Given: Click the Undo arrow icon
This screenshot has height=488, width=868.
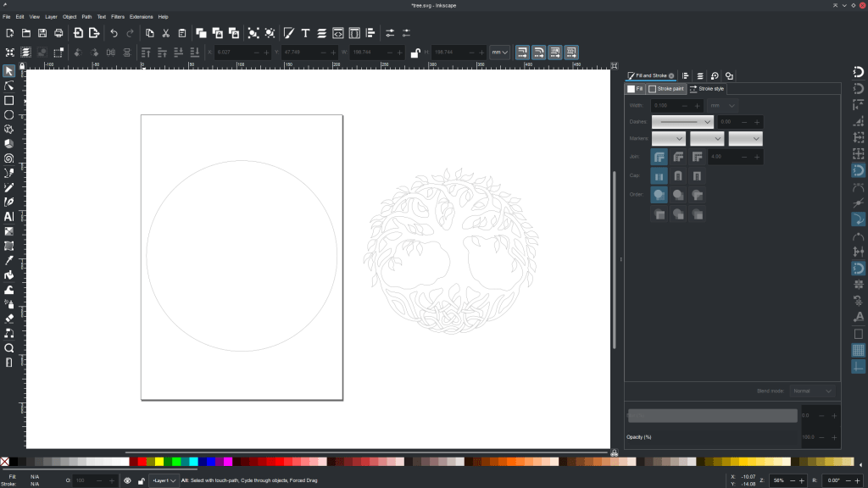Looking at the screenshot, I should (x=114, y=33).
